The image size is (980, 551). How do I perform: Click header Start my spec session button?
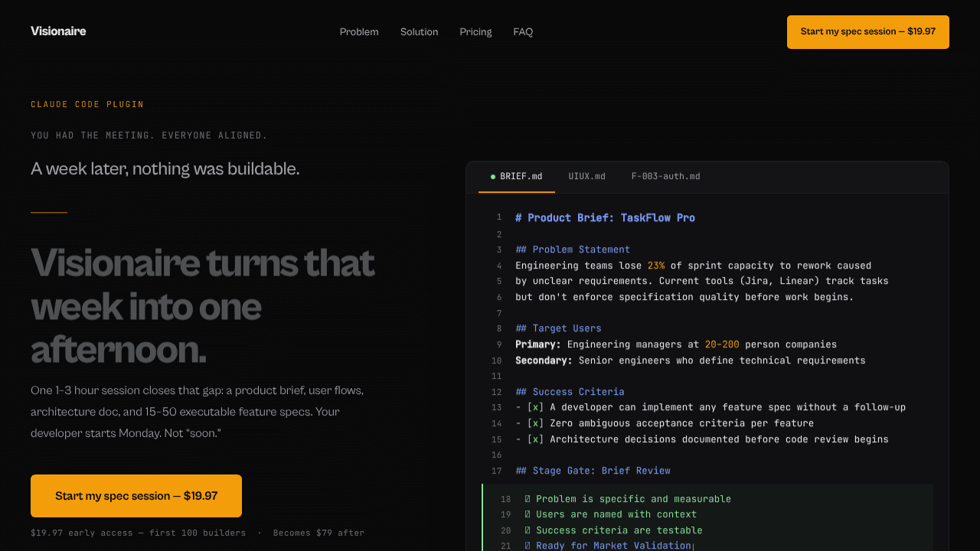tap(868, 32)
